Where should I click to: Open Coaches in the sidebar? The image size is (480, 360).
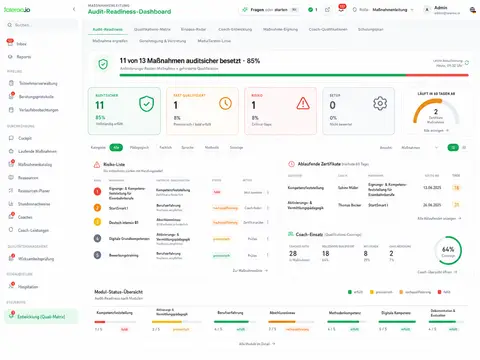coord(25,217)
